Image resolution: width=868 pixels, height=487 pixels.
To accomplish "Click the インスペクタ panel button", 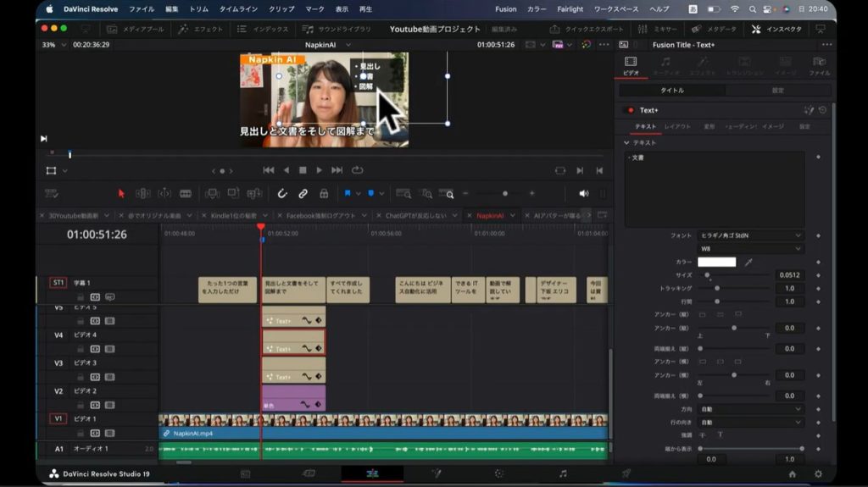I will point(777,29).
